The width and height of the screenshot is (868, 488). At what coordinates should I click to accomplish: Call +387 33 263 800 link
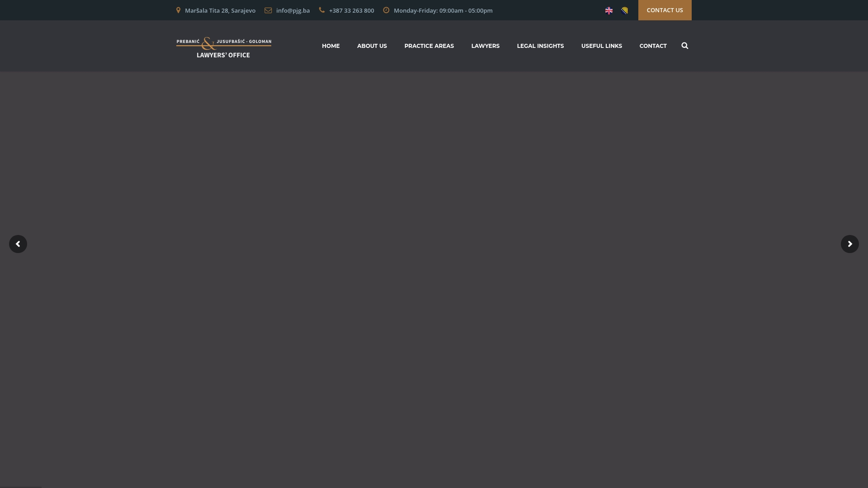click(x=352, y=10)
